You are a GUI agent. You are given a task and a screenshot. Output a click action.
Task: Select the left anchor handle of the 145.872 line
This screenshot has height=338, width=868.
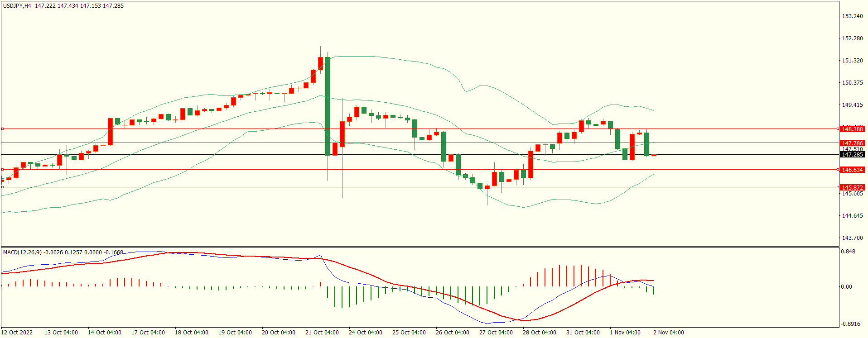[x=2, y=187]
